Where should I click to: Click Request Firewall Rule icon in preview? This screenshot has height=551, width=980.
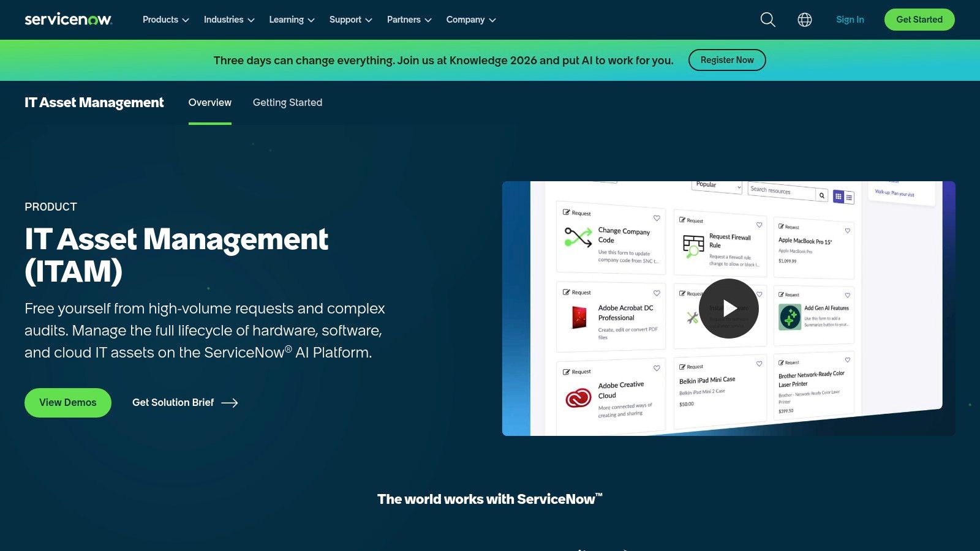pos(693,246)
